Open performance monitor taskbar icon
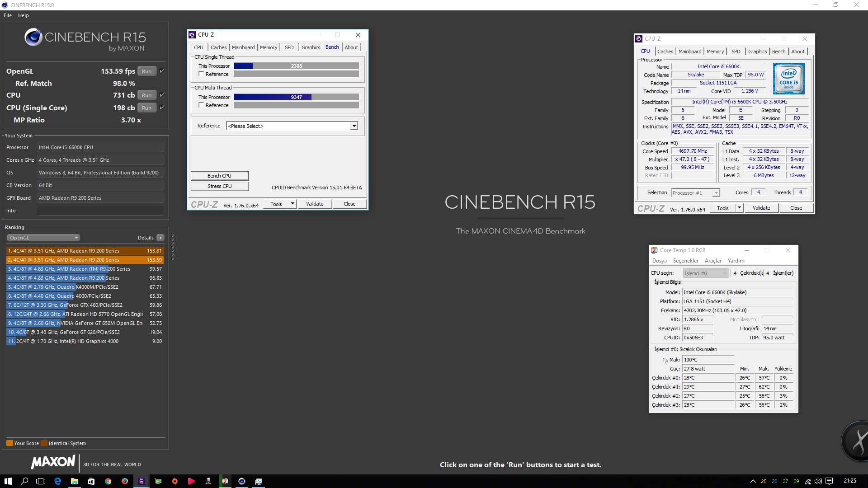 259,481
